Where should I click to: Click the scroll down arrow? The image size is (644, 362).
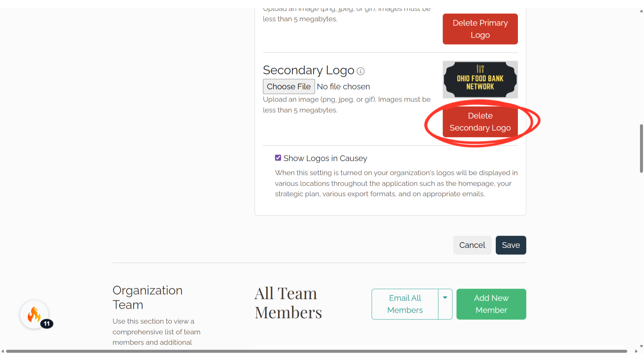pyautogui.click(x=641, y=346)
